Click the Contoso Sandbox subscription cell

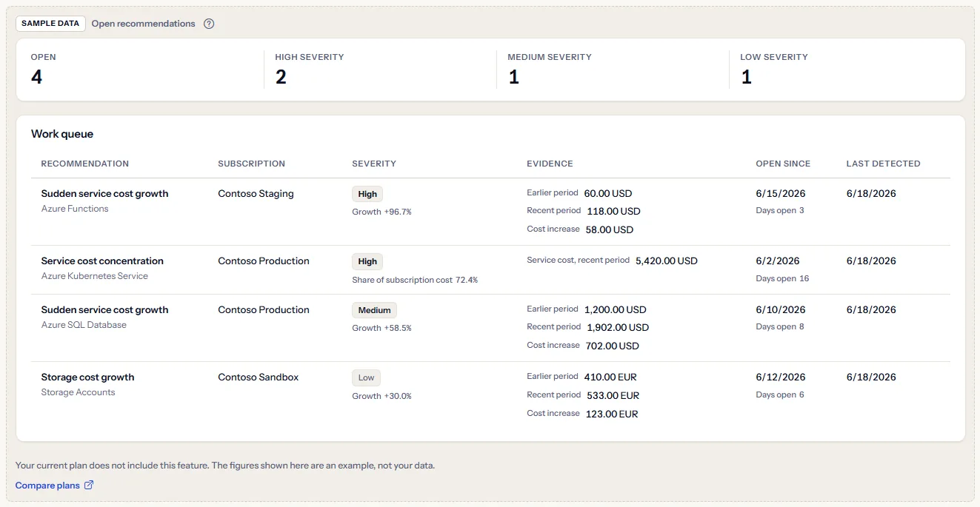259,377
